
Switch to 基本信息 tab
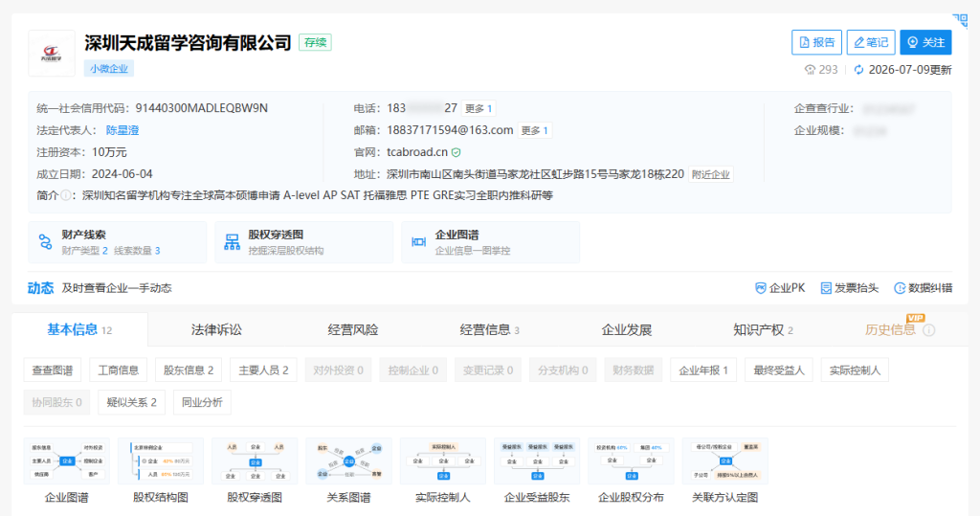tap(79, 329)
